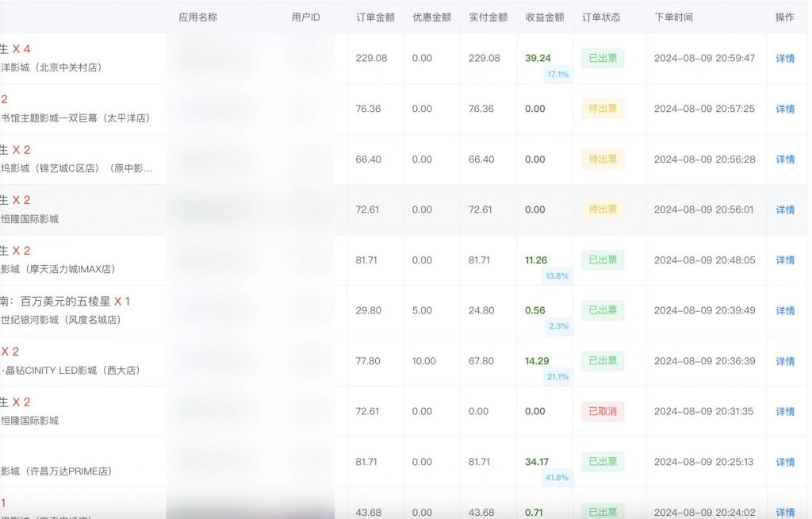
Task: Click the 待出票 badge on the 76.36 order
Action: click(x=603, y=109)
